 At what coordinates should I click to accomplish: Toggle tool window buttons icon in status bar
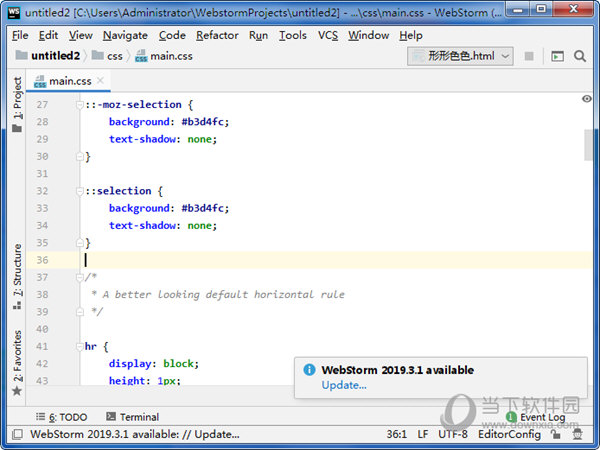[17, 434]
